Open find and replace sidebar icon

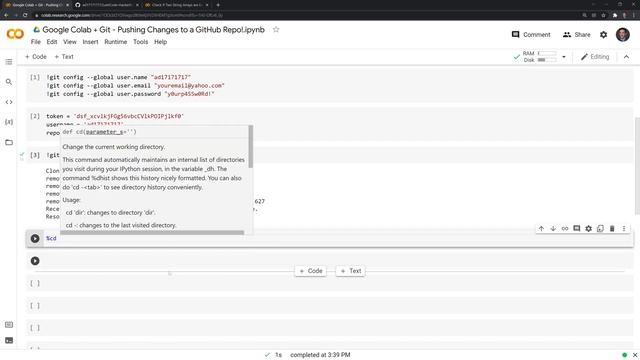click(x=9, y=82)
